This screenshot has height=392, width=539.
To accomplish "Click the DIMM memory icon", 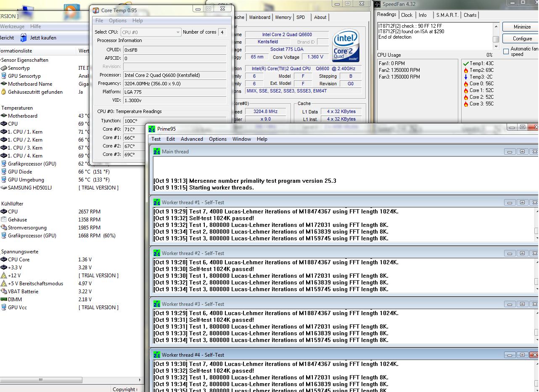I will tap(4, 300).
